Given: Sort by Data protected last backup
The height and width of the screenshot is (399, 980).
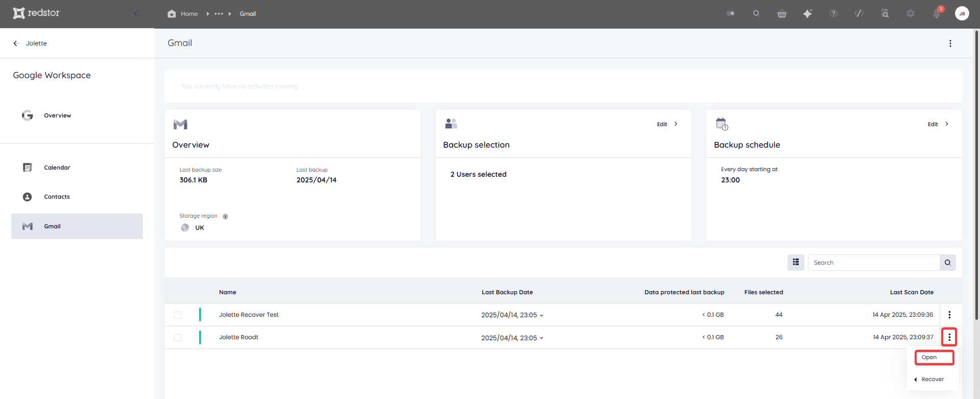Looking at the screenshot, I should (x=684, y=292).
